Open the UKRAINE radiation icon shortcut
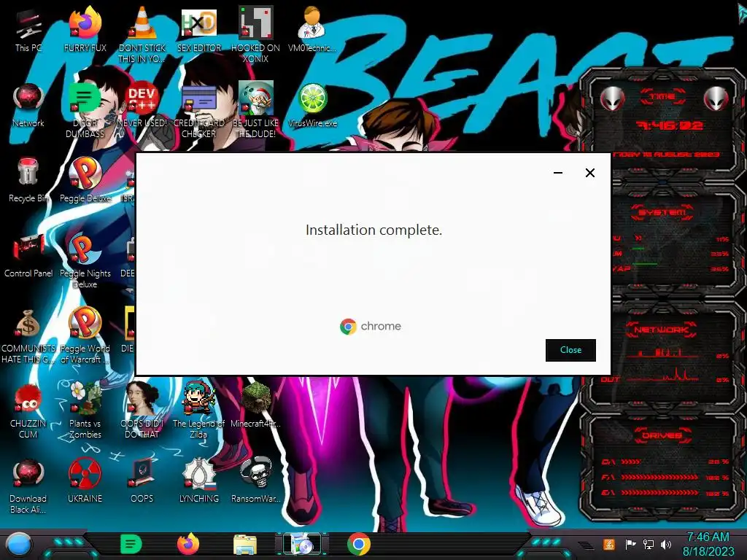 (85, 481)
